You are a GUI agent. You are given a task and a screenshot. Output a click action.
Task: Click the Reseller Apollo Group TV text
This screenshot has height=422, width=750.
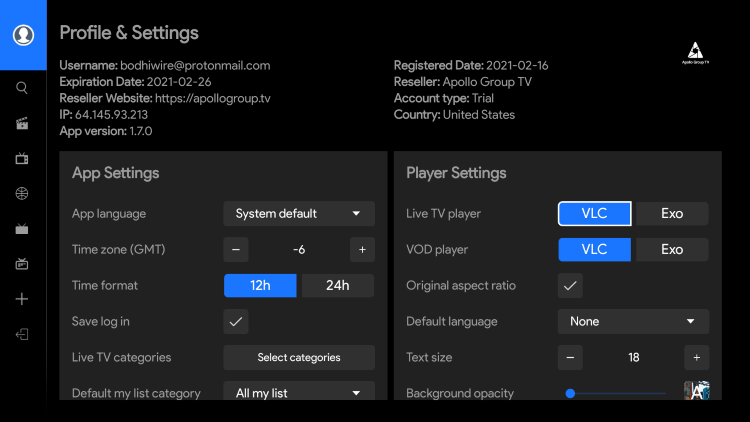[x=463, y=82]
